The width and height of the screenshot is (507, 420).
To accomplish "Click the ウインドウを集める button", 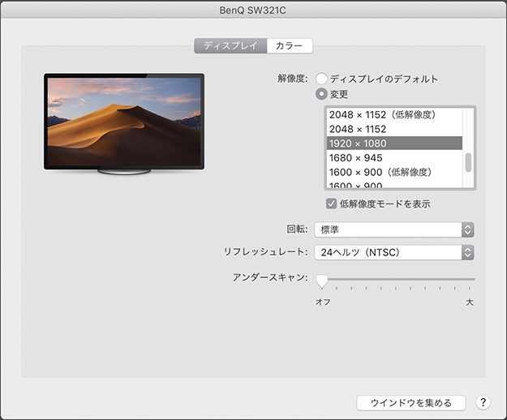I will click(410, 402).
